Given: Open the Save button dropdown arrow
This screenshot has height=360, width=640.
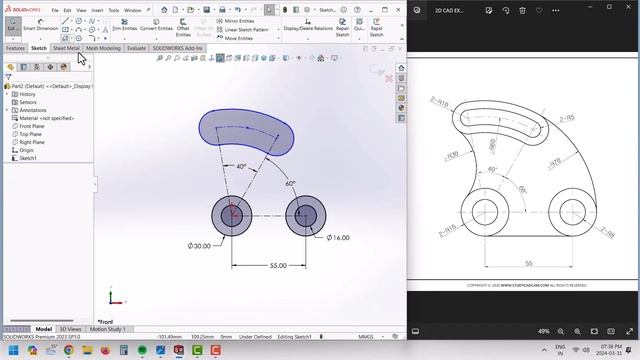Looking at the screenshot, I should pyautogui.click(x=214, y=10).
